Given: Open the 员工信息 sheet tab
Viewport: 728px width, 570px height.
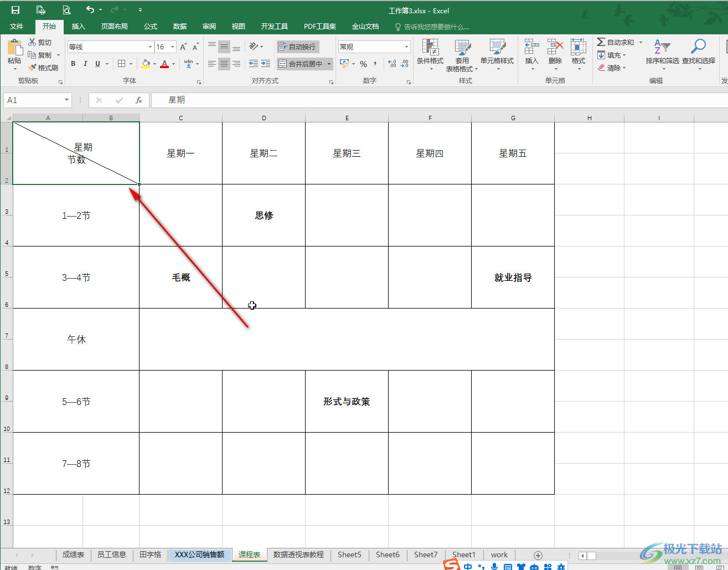Looking at the screenshot, I should [112, 554].
